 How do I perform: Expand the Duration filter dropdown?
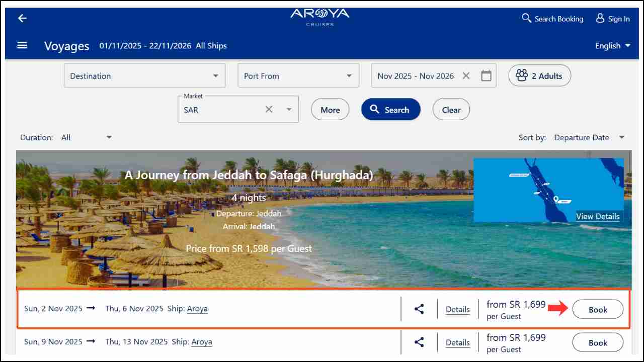[109, 137]
